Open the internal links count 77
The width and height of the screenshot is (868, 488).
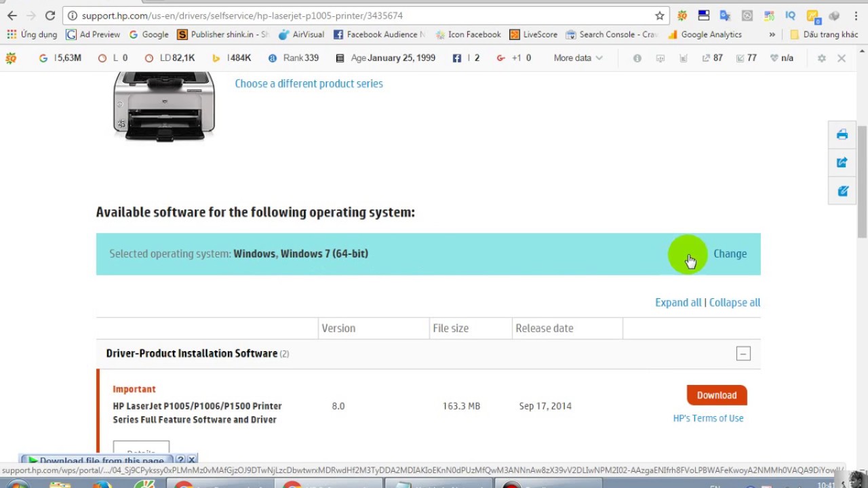pos(747,58)
